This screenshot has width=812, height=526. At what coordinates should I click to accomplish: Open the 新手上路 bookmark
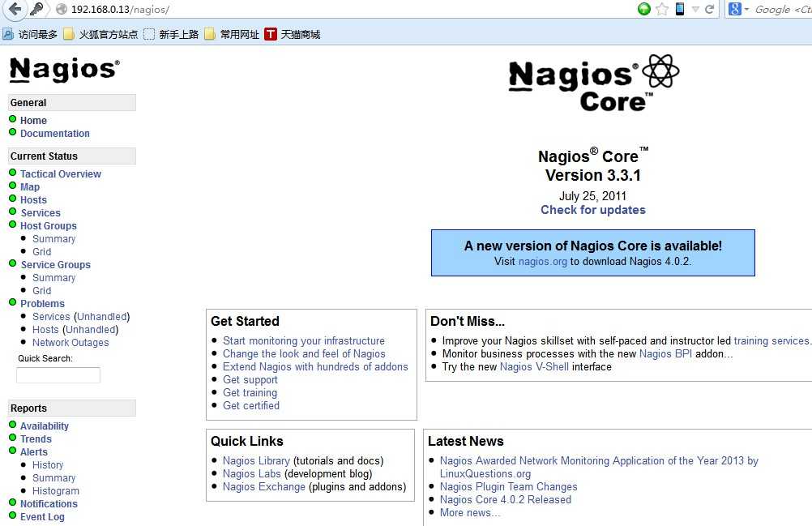[x=172, y=34]
